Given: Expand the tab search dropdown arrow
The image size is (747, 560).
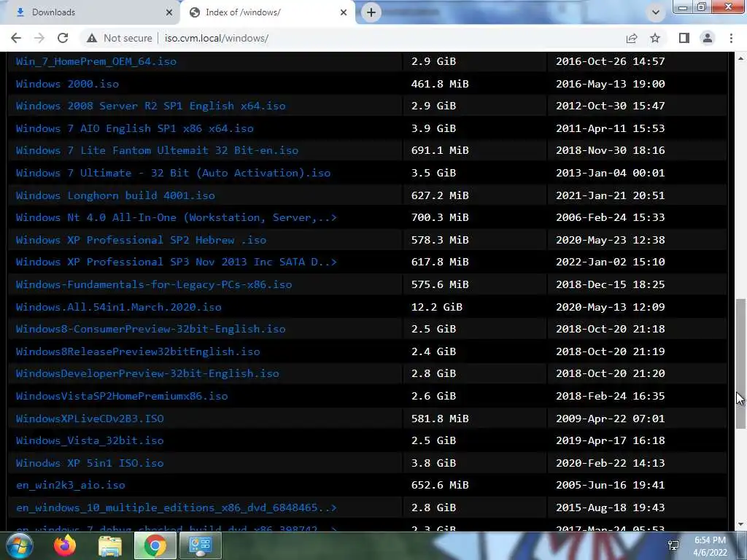Looking at the screenshot, I should pos(656,12).
